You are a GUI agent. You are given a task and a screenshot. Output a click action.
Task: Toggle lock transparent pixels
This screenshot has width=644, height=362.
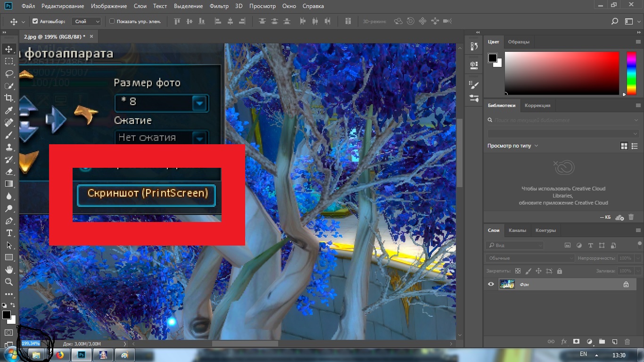click(518, 271)
